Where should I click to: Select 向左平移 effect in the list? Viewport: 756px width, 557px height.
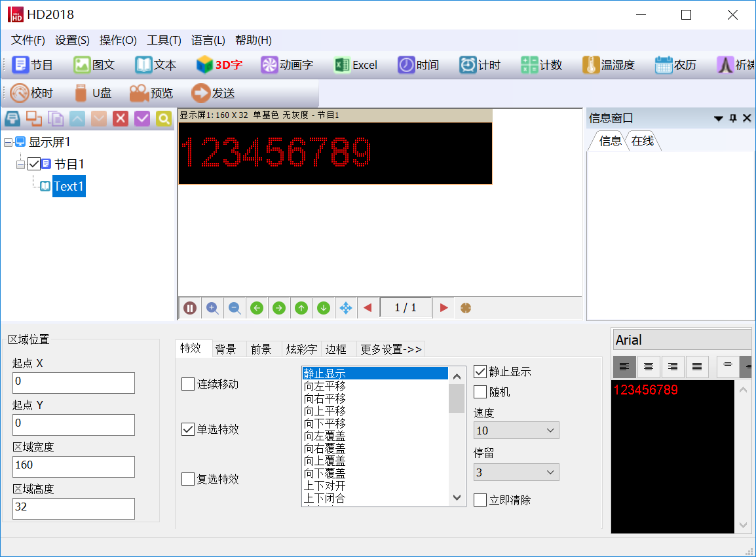[325, 386]
